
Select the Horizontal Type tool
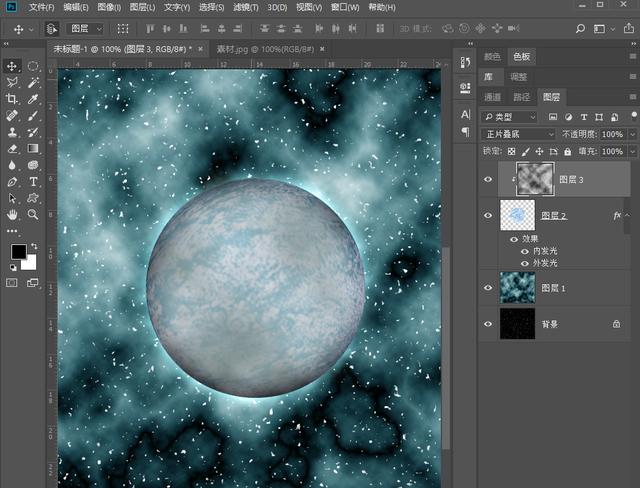coord(33,182)
